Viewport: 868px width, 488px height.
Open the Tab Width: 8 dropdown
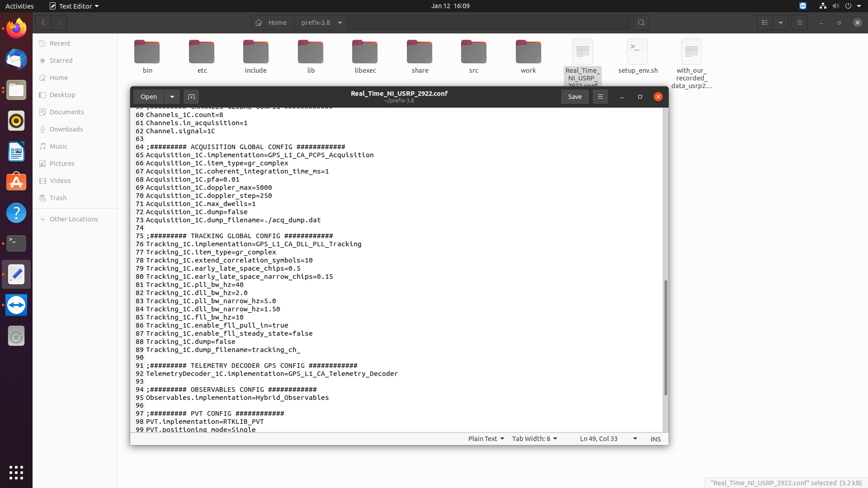(x=534, y=438)
